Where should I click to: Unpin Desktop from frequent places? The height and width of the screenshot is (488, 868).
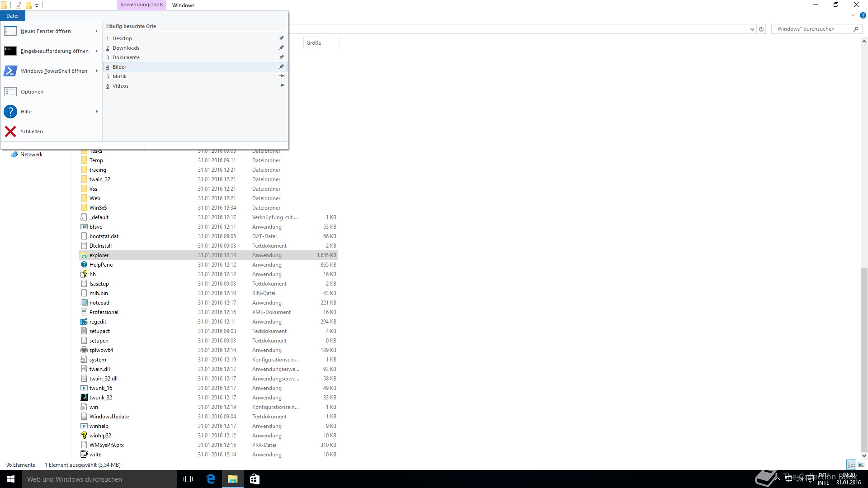281,38
